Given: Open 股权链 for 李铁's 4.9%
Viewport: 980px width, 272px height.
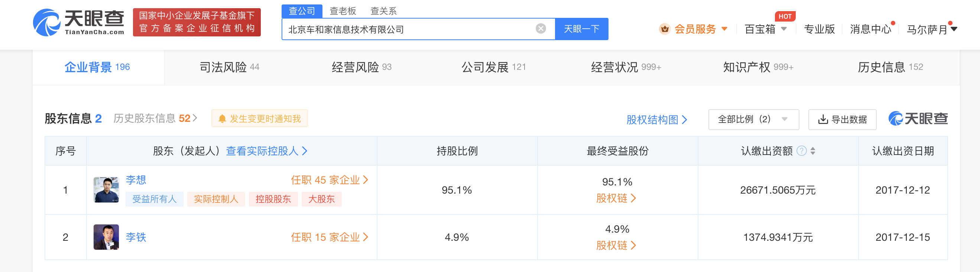Looking at the screenshot, I should [616, 245].
